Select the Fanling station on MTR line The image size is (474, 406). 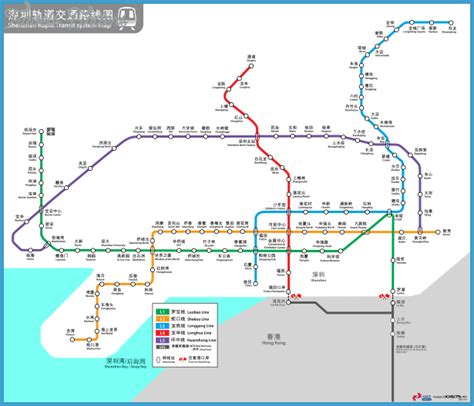tap(393, 334)
